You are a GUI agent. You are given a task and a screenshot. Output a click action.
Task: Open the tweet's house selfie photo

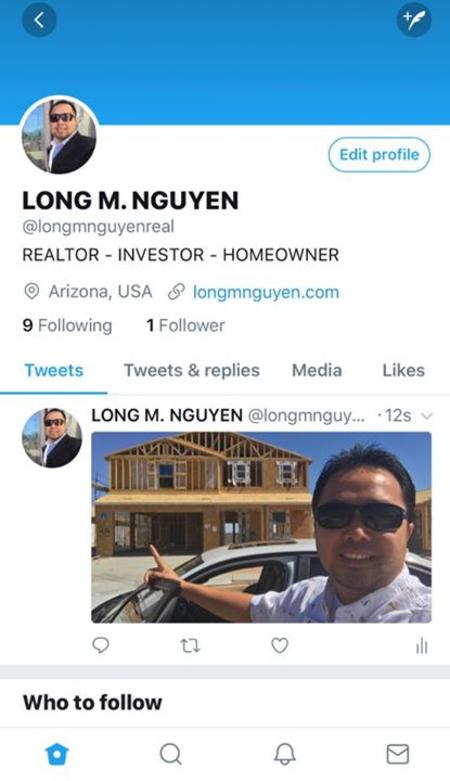click(261, 527)
